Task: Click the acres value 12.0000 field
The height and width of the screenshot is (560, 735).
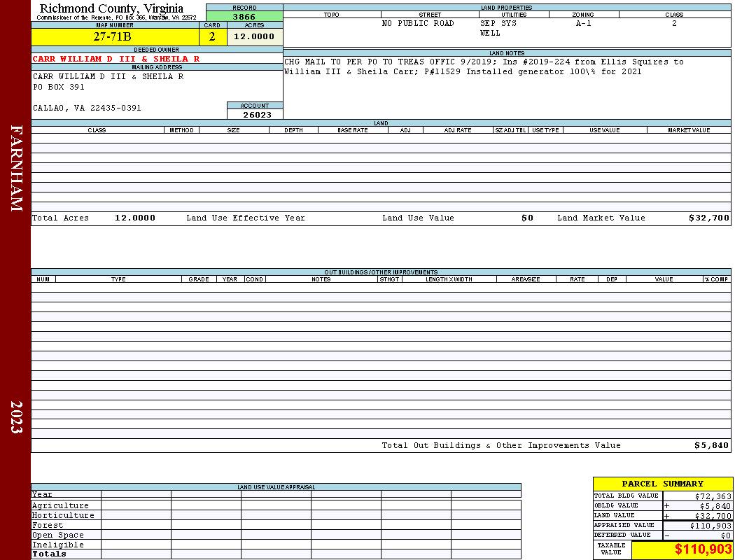Action: click(254, 36)
